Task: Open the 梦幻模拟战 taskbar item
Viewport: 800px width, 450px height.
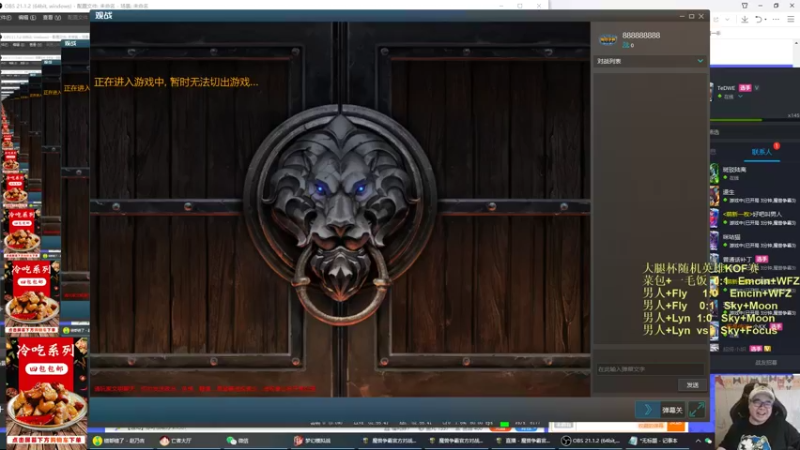Action: tap(312, 441)
